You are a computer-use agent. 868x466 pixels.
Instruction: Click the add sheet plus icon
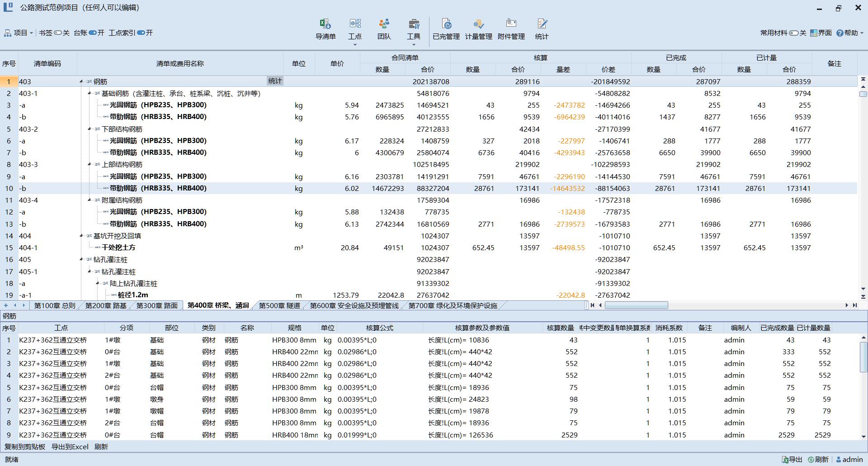click(6, 305)
